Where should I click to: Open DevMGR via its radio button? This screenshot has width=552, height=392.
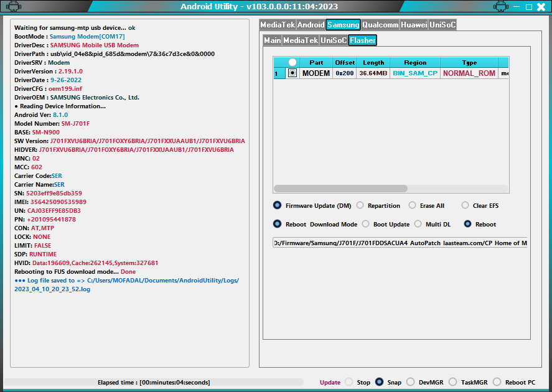411,382
